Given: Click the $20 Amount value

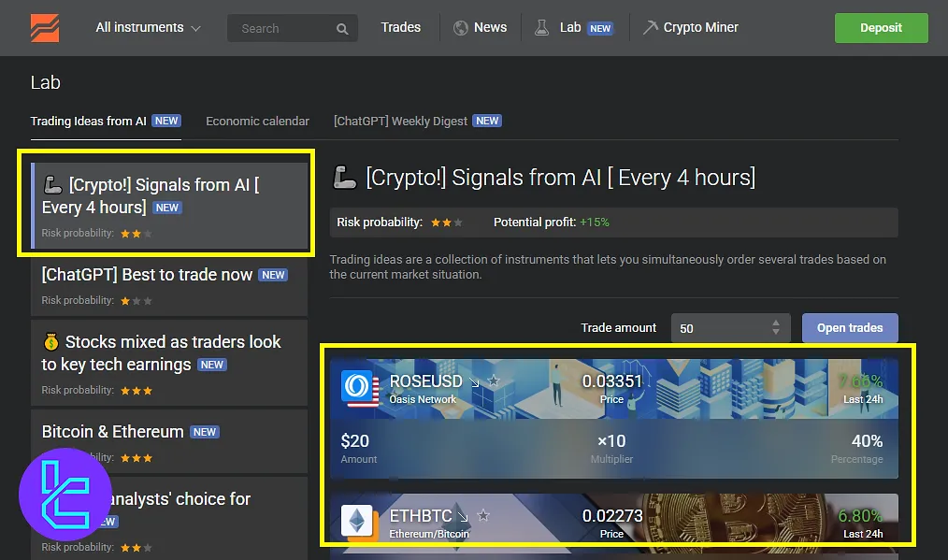Looking at the screenshot, I should (355, 441).
